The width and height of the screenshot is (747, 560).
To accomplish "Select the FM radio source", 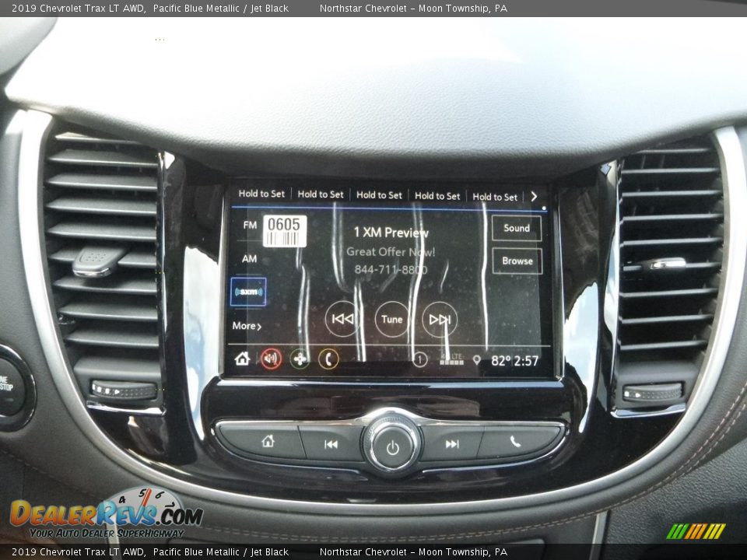I will pyautogui.click(x=250, y=225).
